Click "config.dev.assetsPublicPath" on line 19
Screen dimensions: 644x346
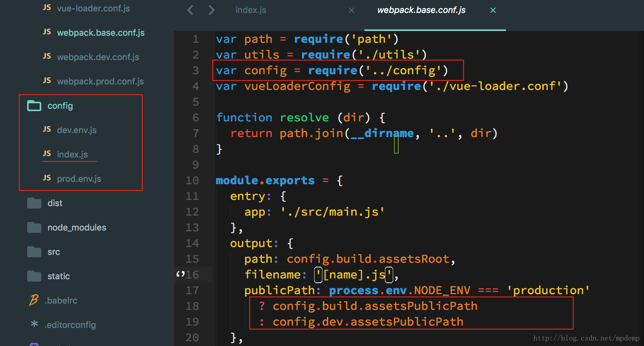(368, 322)
